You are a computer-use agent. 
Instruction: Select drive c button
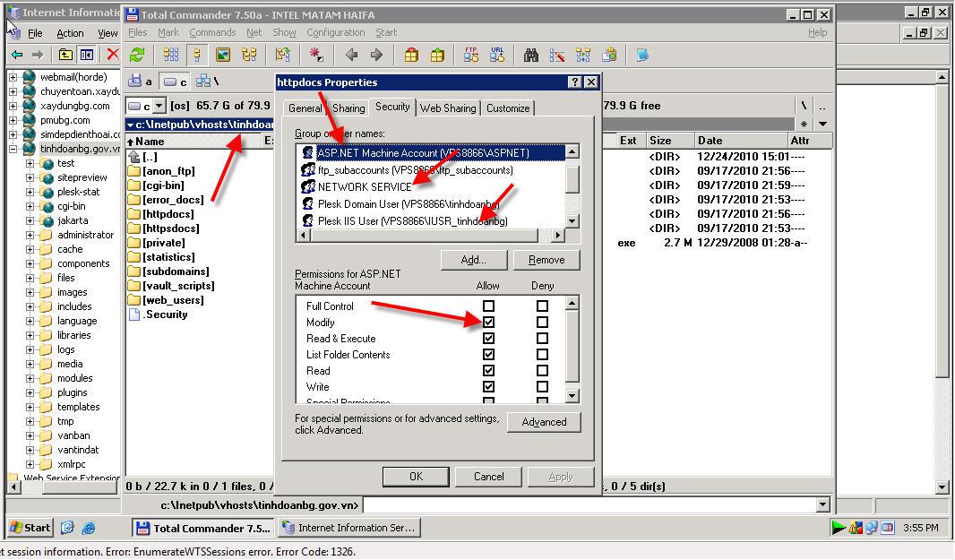[x=175, y=81]
